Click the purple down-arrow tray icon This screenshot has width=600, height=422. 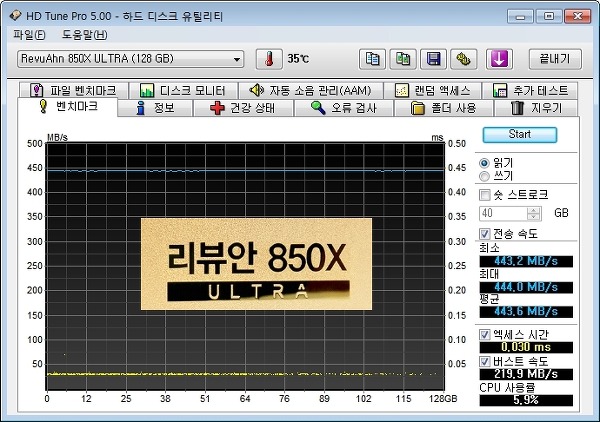click(499, 59)
